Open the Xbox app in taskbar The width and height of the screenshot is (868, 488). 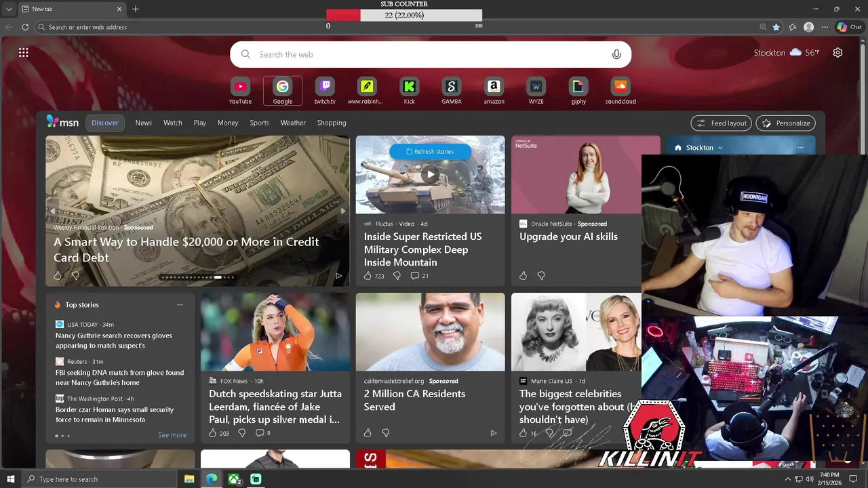click(234, 479)
